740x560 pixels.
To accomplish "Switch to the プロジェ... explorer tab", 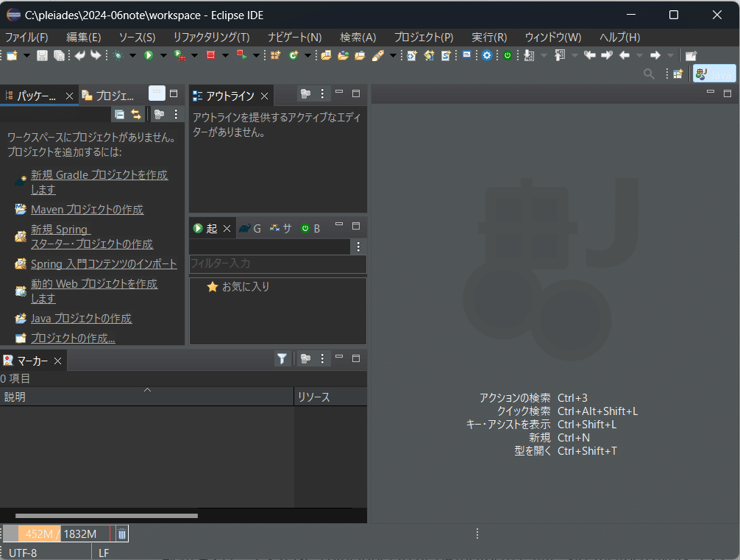I will click(109, 96).
